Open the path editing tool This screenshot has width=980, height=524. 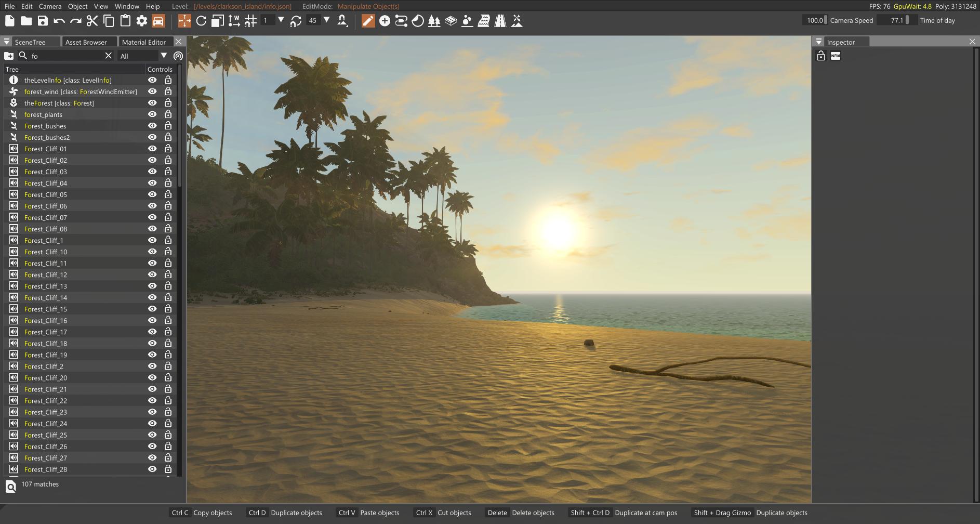[401, 21]
